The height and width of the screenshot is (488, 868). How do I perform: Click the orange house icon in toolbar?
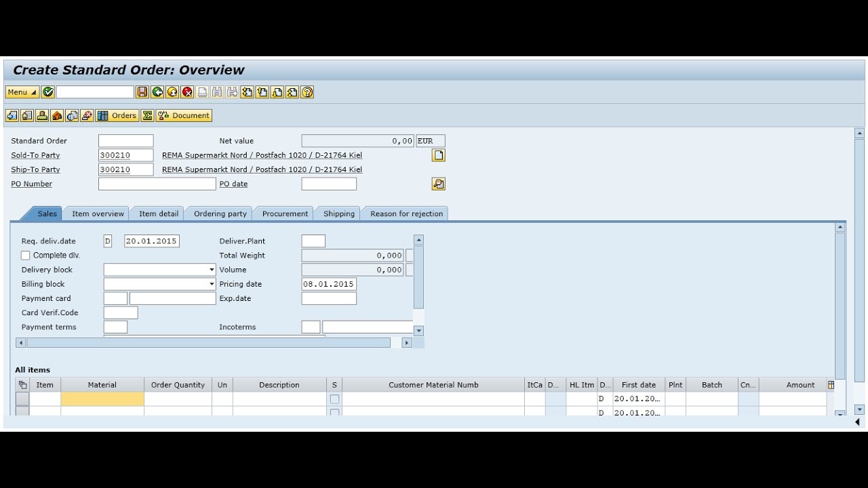coord(57,115)
